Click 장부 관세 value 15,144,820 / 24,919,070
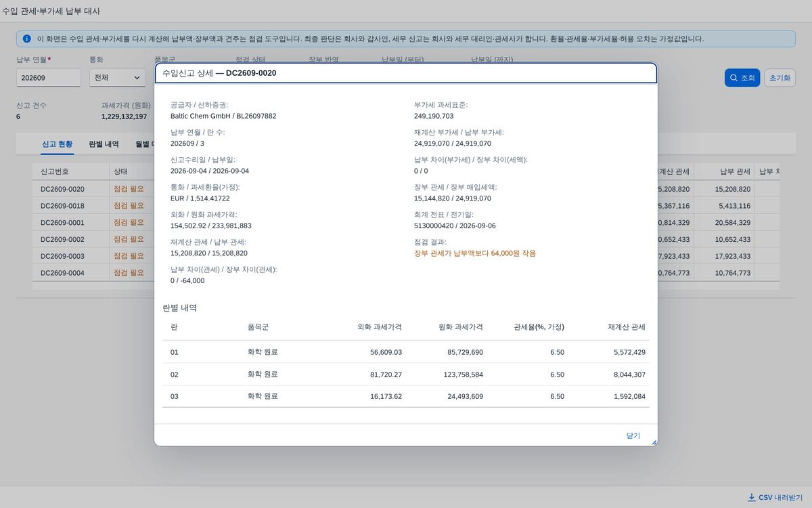The image size is (812, 508). coord(453,198)
